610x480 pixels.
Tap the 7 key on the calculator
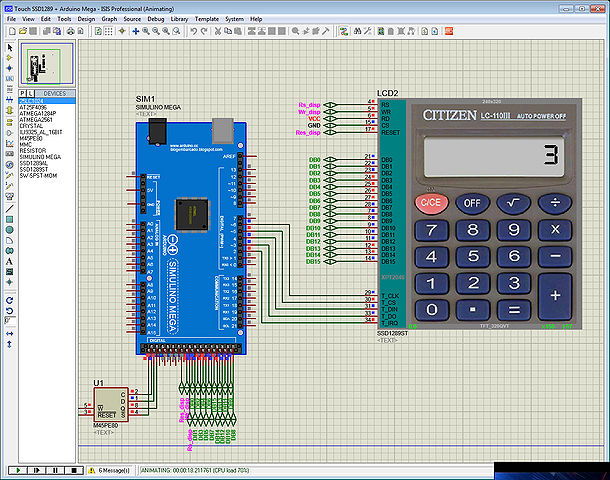[431, 230]
